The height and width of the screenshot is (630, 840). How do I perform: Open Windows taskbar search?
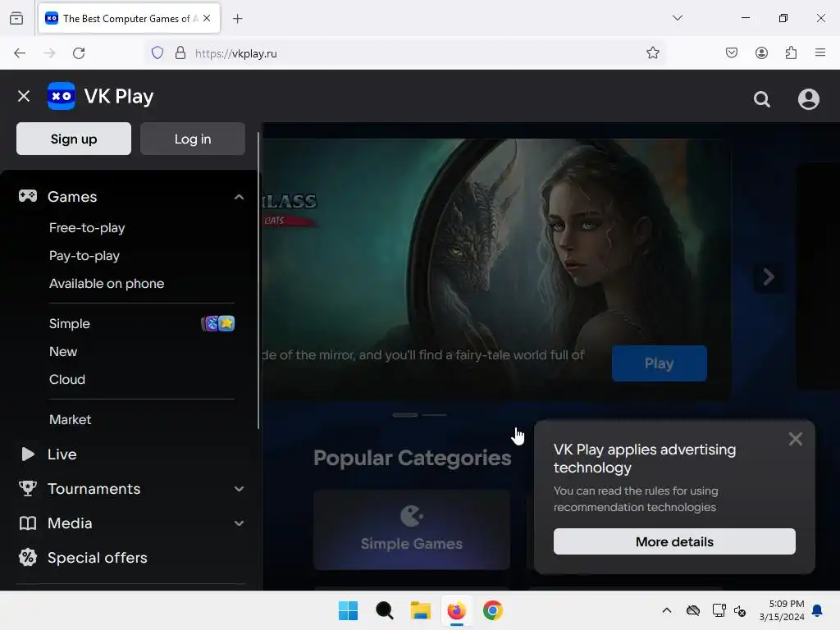tap(384, 610)
